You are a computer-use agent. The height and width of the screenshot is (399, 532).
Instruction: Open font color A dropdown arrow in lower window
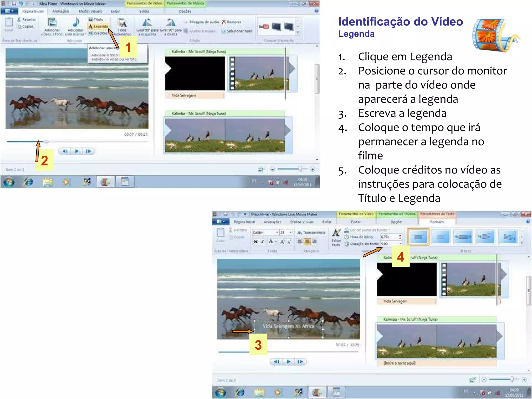coord(276,242)
